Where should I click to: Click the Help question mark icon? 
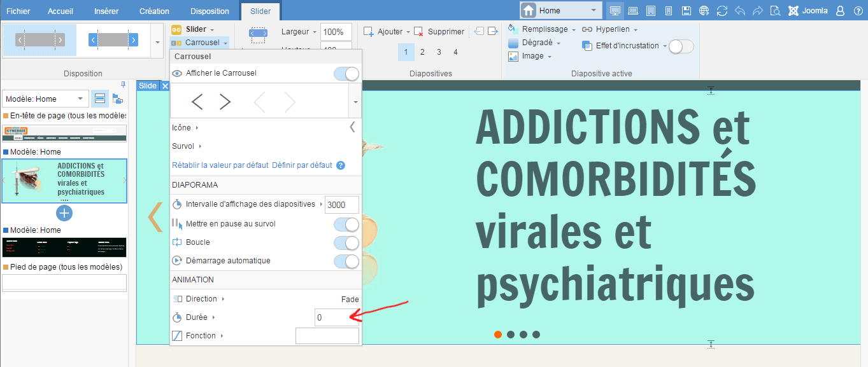click(858, 11)
